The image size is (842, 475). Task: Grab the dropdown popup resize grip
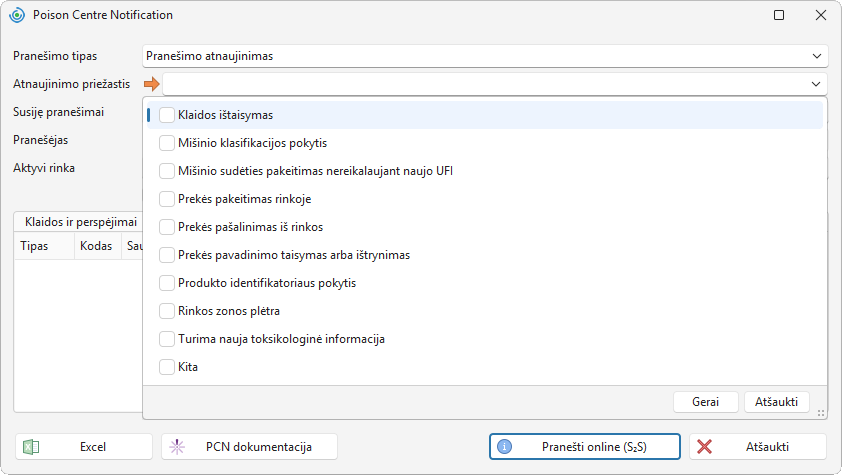click(821, 413)
